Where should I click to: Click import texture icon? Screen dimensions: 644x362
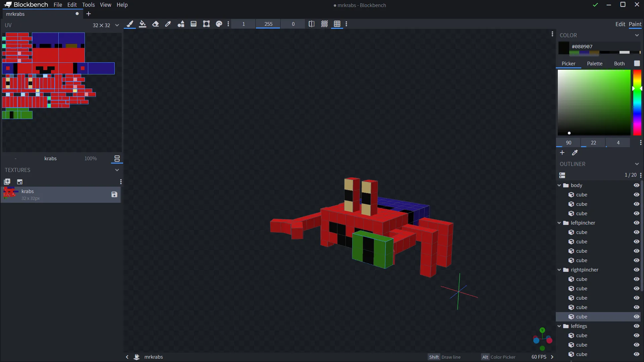pyautogui.click(x=20, y=182)
